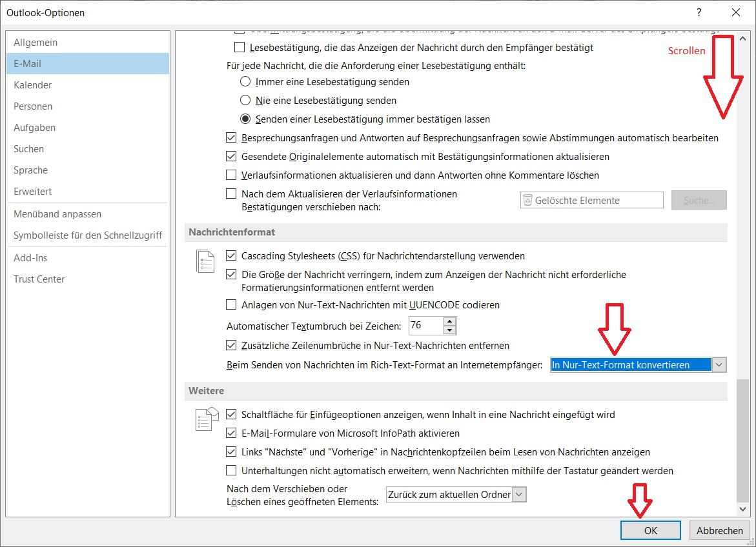756x547 pixels.
Task: Toggle Links 'Nächste' und 'Vorherige' checkbox
Action: click(231, 452)
